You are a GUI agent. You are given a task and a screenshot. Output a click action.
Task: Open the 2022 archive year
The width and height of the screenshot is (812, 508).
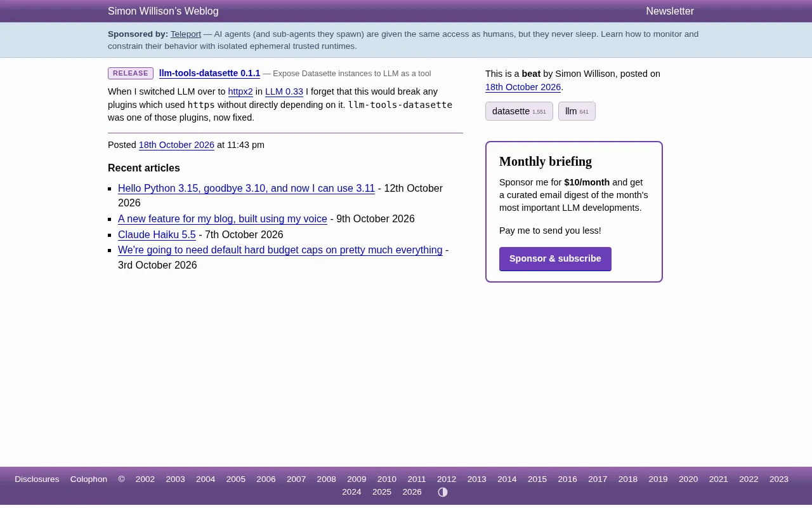pyautogui.click(x=749, y=479)
